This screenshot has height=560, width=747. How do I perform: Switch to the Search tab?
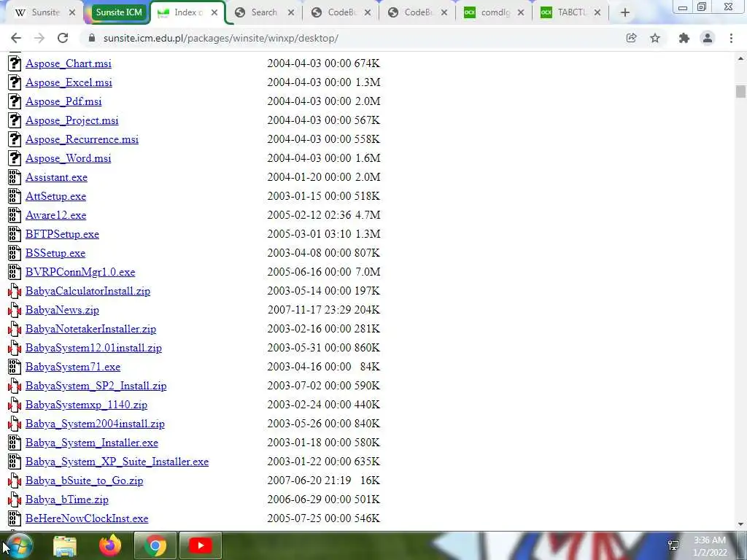point(263,12)
